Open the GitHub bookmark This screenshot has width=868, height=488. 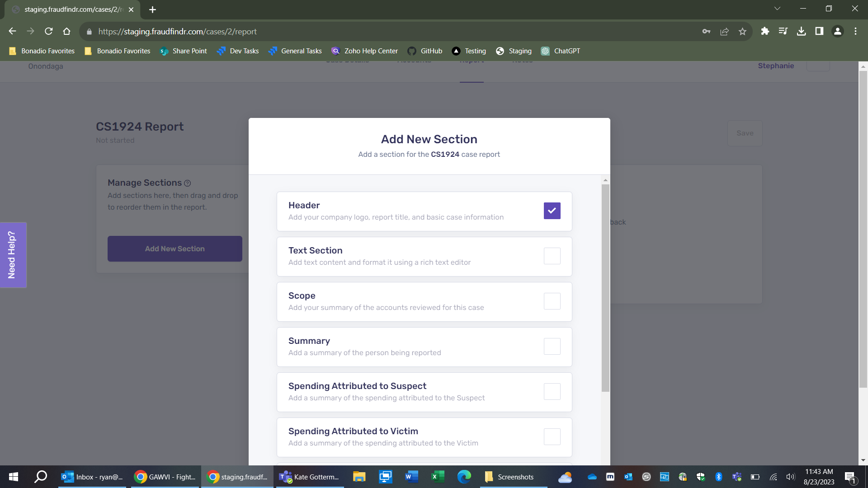[x=425, y=51]
